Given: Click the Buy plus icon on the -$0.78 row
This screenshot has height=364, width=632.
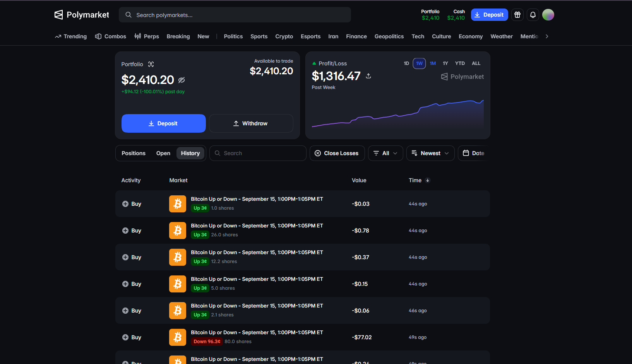Looking at the screenshot, I should [x=125, y=231].
